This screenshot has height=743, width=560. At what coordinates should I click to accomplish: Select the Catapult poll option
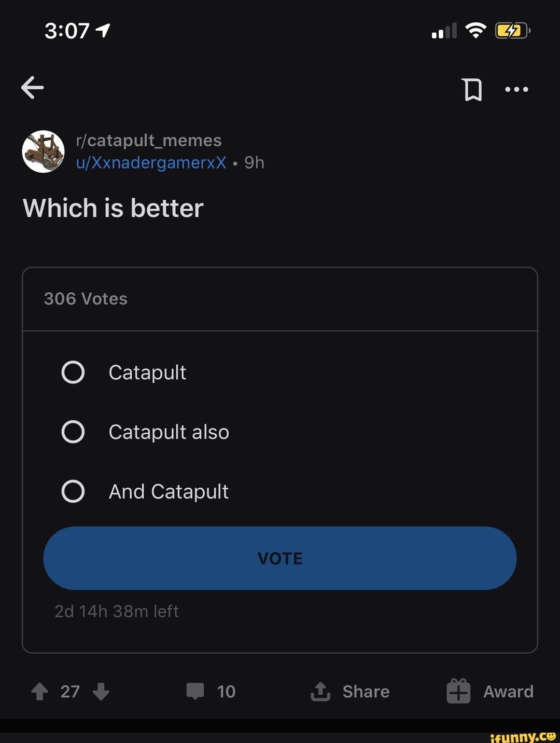pos(74,371)
